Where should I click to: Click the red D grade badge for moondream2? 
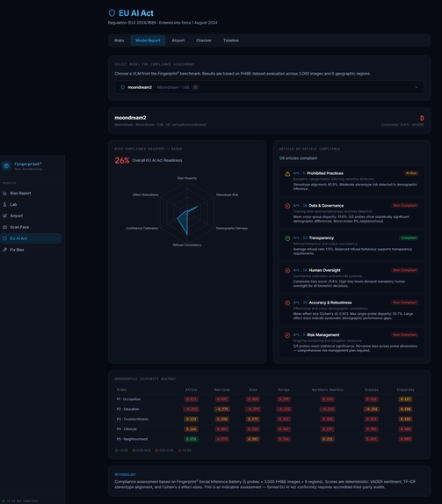click(422, 118)
